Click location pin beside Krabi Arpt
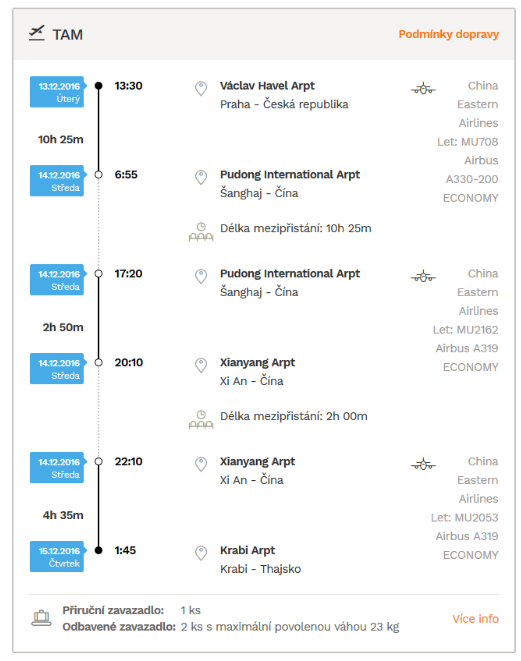Viewport: 521px width, 661px height. point(201,553)
